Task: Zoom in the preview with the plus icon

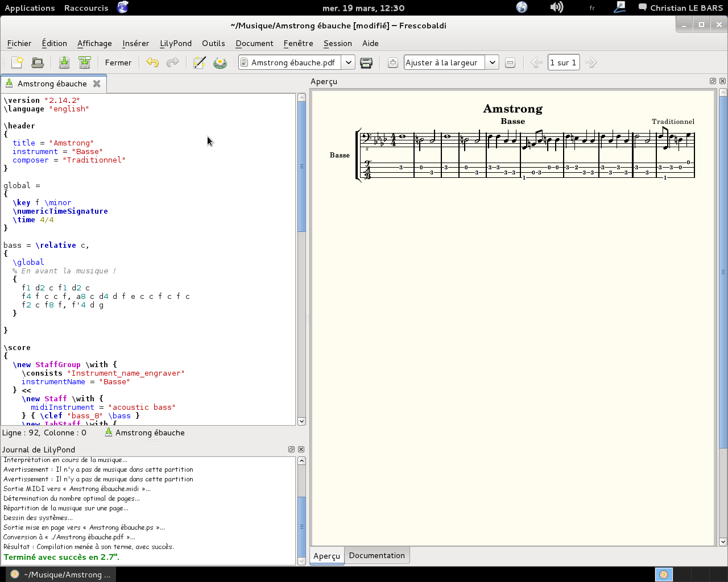Action: click(x=392, y=63)
